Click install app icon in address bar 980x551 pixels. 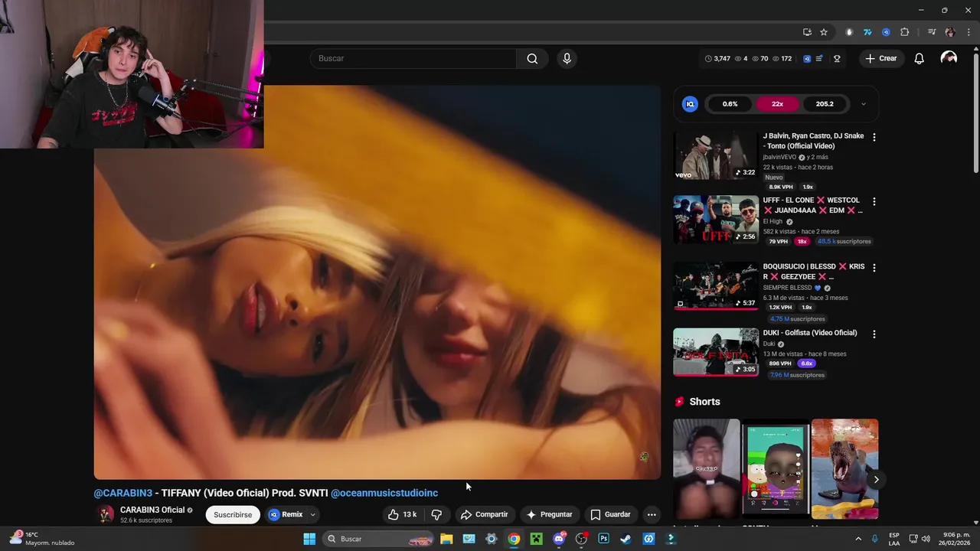coord(807,32)
